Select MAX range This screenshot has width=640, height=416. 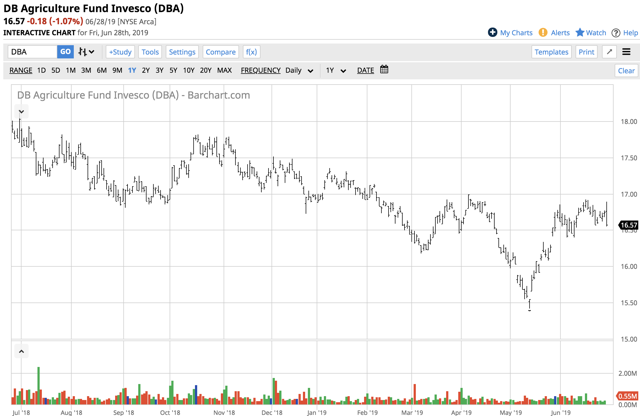point(224,70)
